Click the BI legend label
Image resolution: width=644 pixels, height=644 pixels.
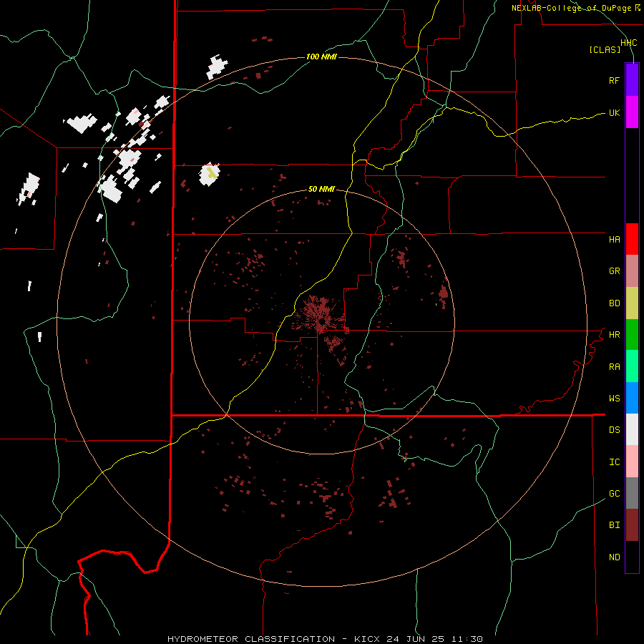(614, 525)
